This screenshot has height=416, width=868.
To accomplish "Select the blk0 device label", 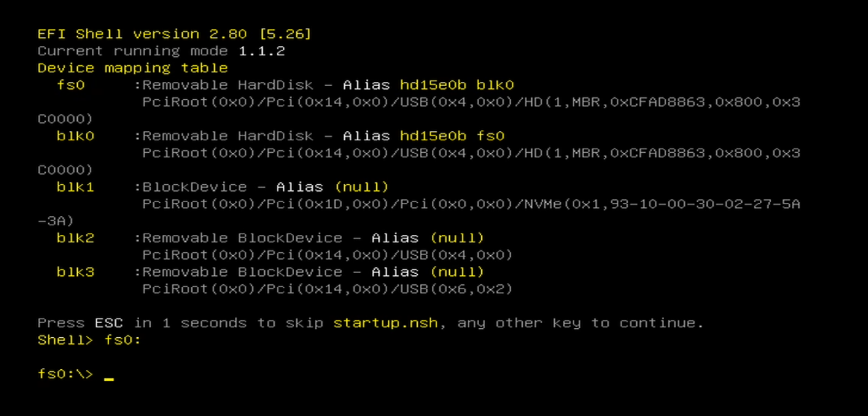I will (x=75, y=136).
